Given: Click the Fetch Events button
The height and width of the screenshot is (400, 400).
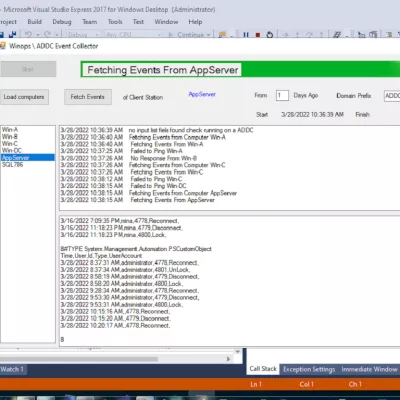Looking at the screenshot, I should [x=88, y=97].
